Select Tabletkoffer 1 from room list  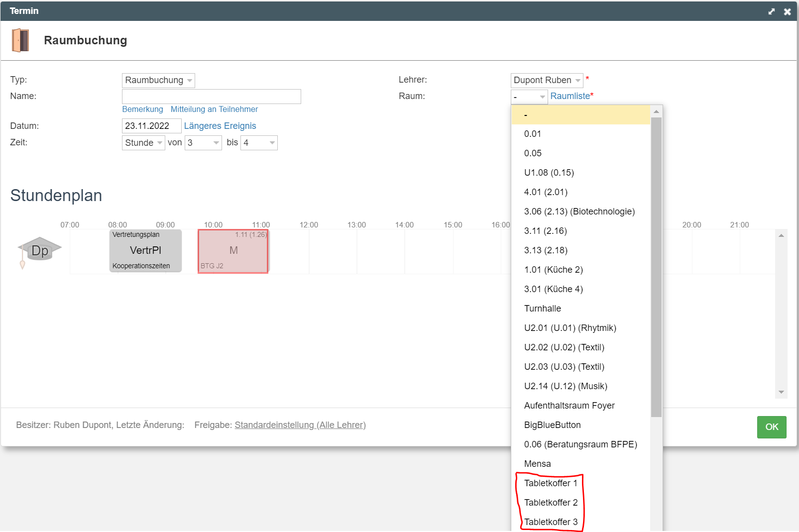tap(551, 483)
